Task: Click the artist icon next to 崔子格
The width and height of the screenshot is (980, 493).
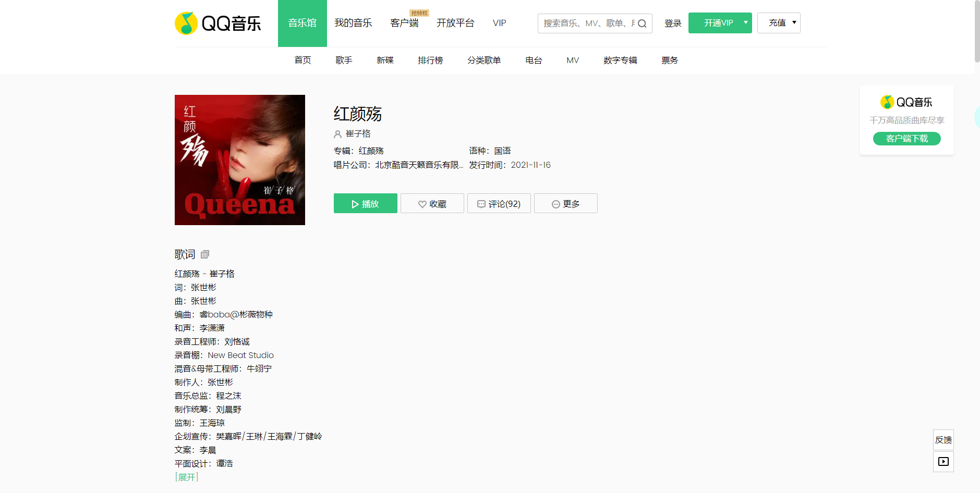Action: click(x=337, y=134)
